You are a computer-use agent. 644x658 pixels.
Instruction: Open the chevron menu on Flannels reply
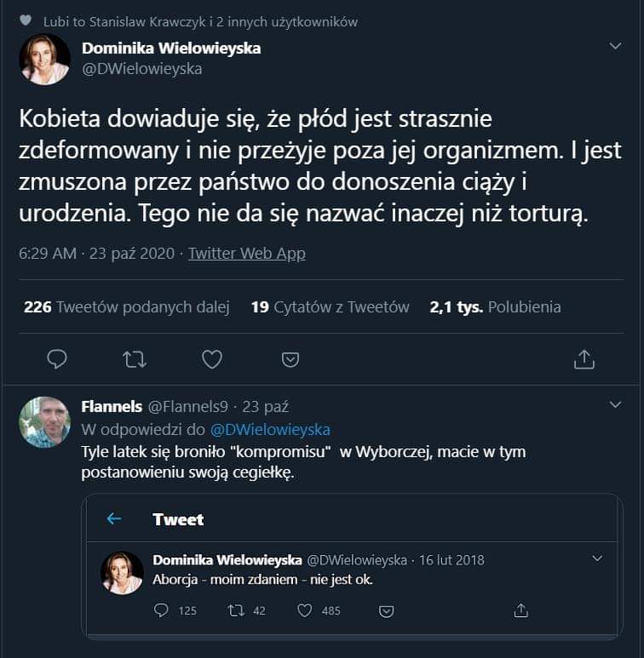615,404
